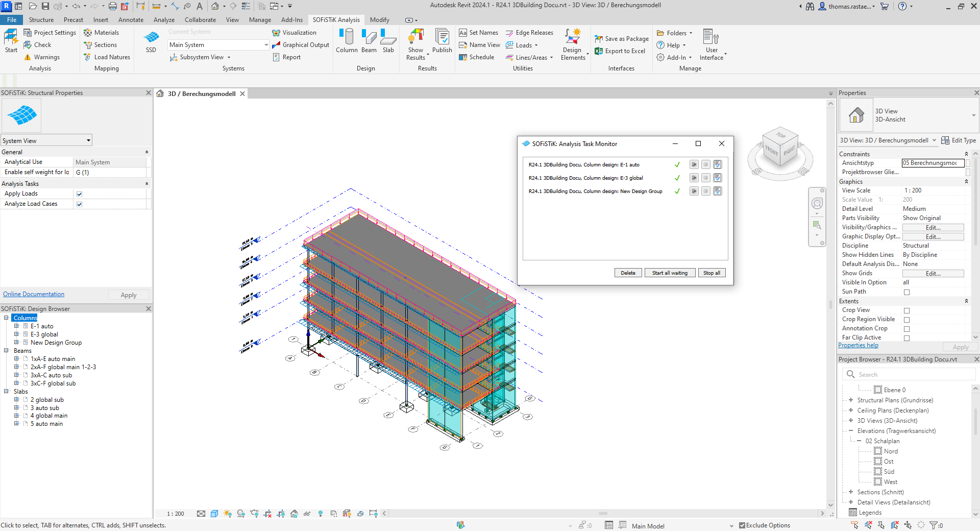
Task: Open the Main System current system dropdown
Action: (x=218, y=45)
